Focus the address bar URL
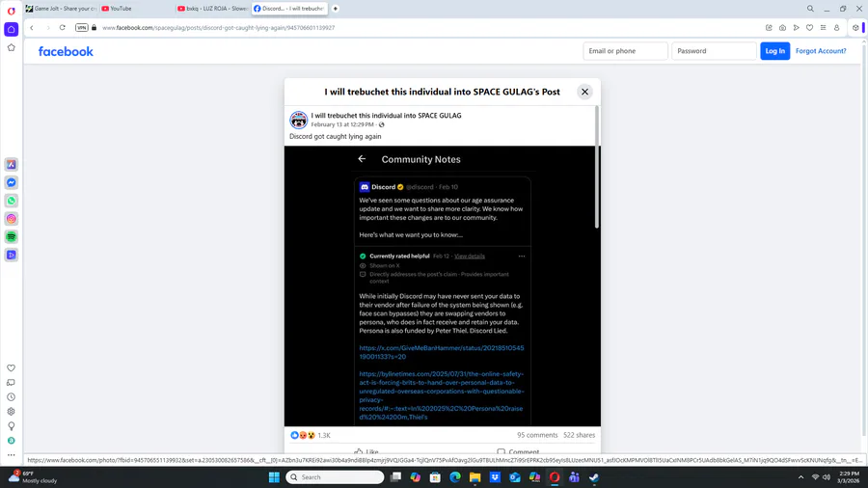The image size is (868, 488). (x=218, y=28)
